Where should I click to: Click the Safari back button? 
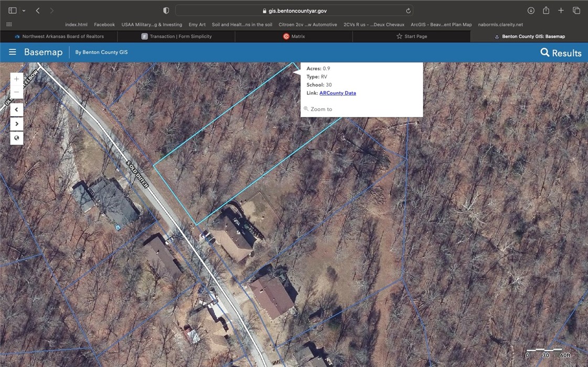click(38, 10)
